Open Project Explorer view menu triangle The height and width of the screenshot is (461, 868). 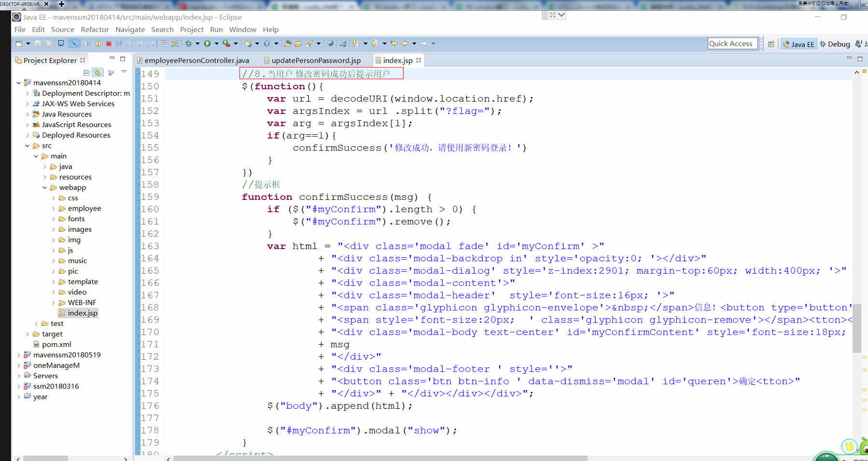[x=124, y=72]
